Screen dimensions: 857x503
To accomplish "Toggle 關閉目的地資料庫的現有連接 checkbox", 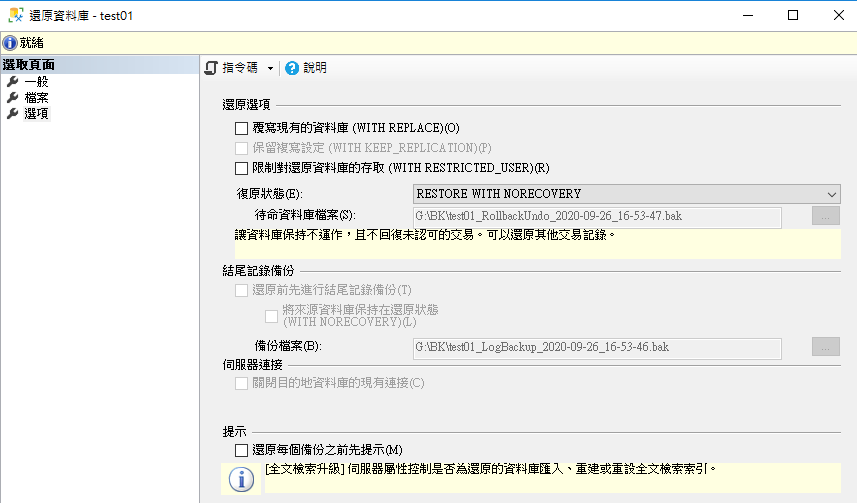I will point(241,383).
